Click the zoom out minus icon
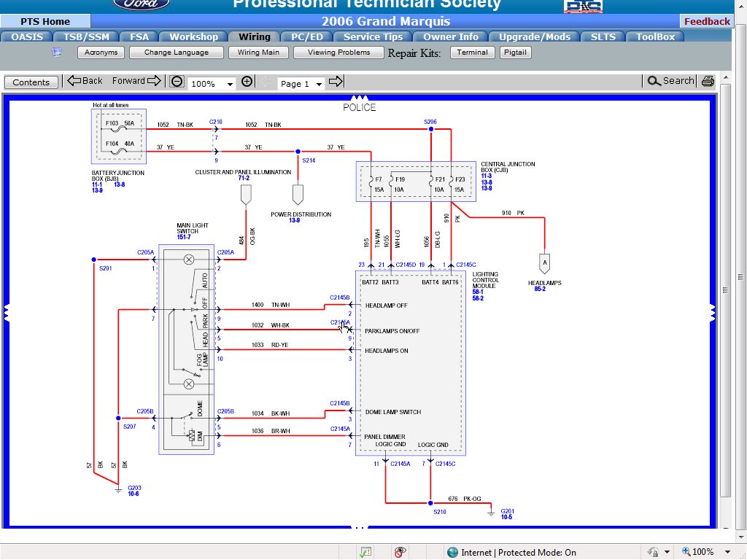 coord(177,82)
